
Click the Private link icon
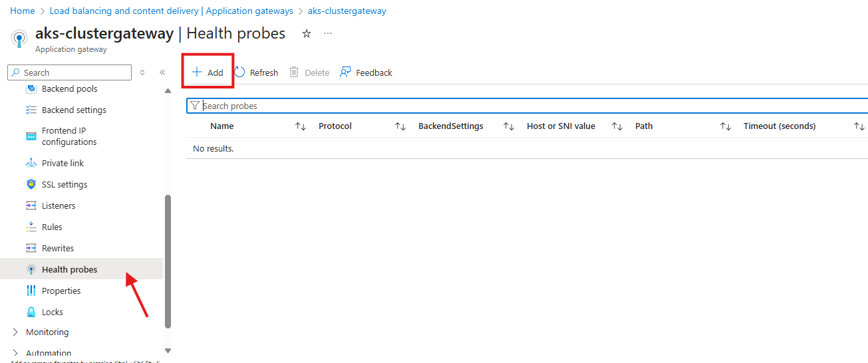click(x=31, y=163)
